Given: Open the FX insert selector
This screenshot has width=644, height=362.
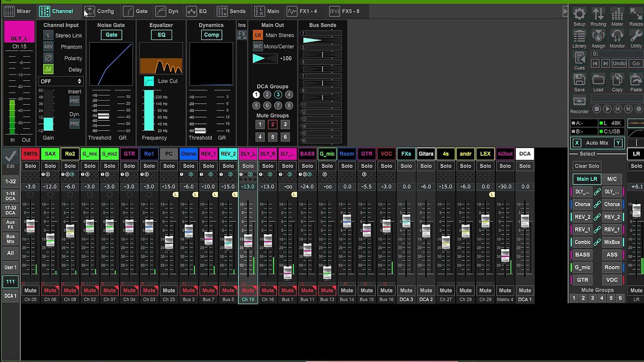Looking at the screenshot, I should coord(242,35).
